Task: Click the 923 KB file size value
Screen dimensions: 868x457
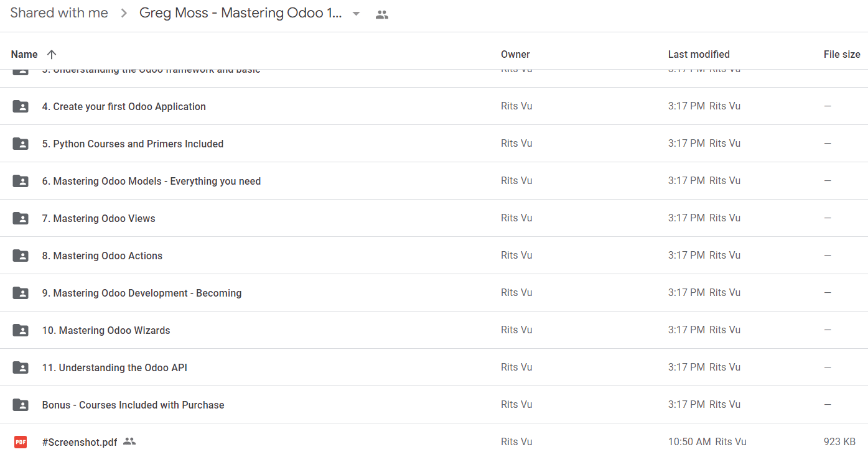Action: coord(839,441)
